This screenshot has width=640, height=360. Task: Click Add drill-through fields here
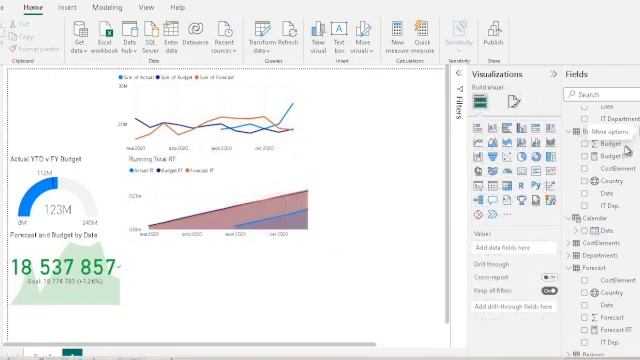(x=514, y=307)
